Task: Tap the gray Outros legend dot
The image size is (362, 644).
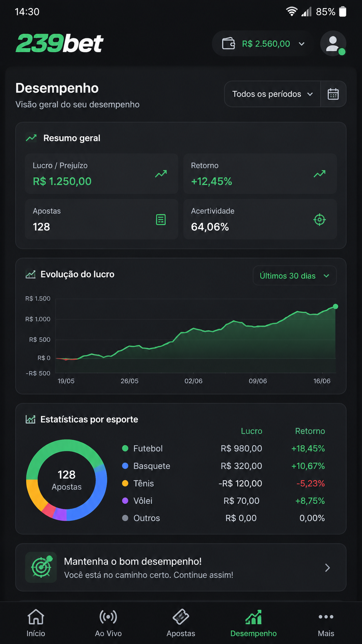Action: point(125,518)
